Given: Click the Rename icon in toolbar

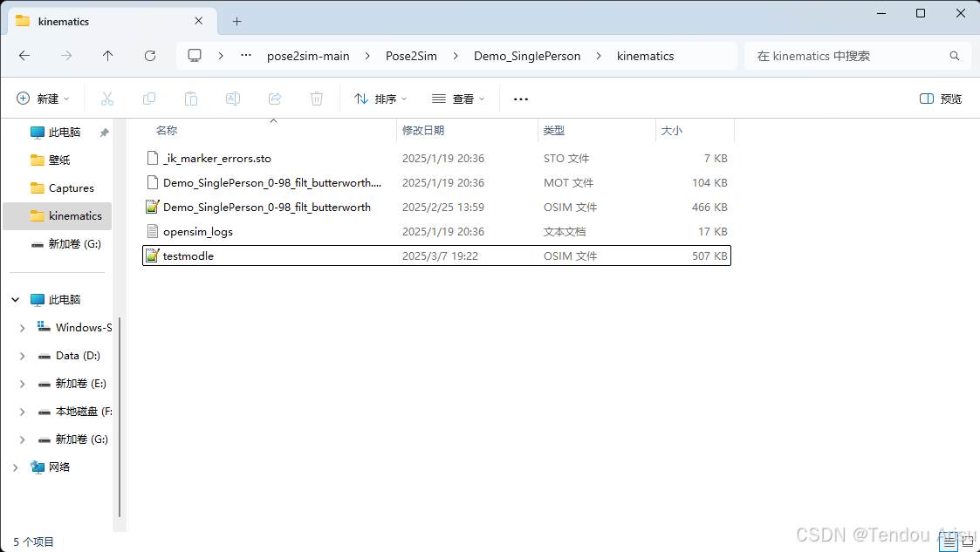Looking at the screenshot, I should (x=232, y=99).
